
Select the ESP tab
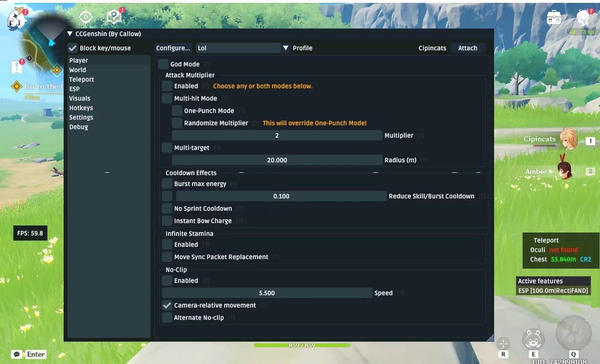[x=109, y=89]
